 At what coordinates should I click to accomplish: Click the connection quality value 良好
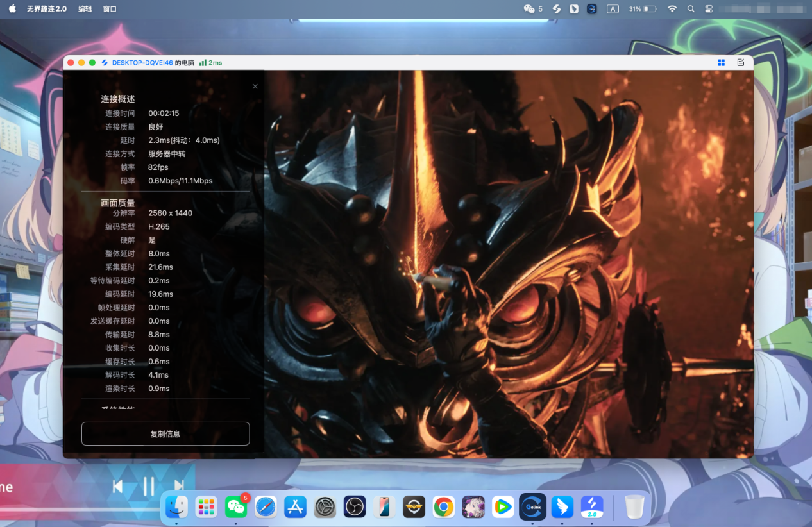point(156,126)
